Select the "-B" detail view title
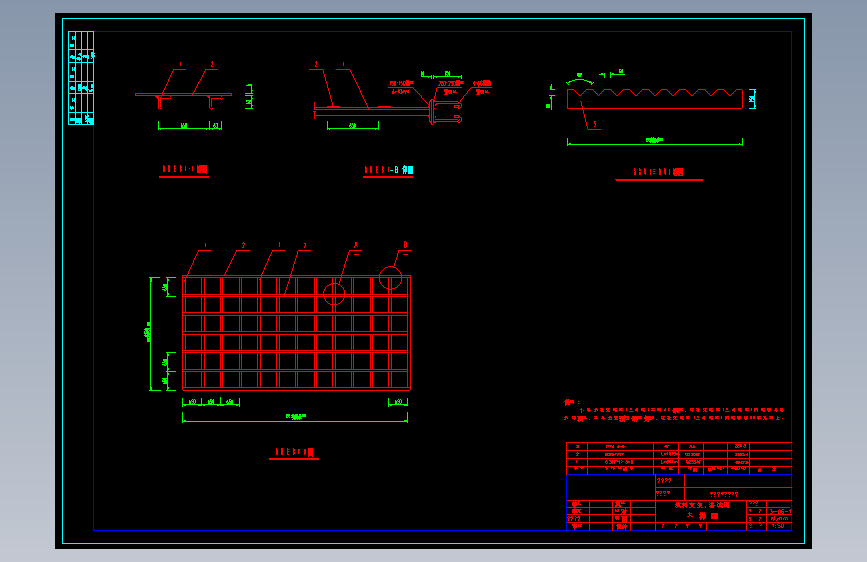This screenshot has height=562, width=867. coord(388,171)
